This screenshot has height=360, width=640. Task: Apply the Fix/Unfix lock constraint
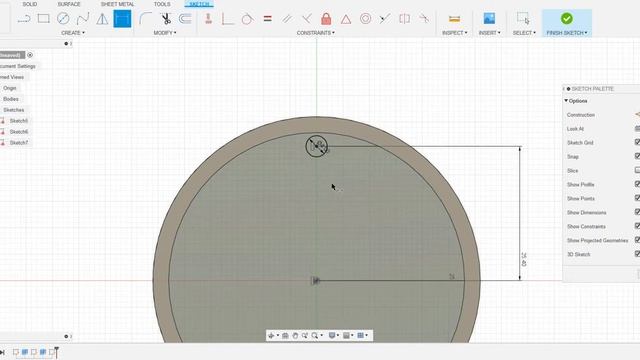point(326,18)
